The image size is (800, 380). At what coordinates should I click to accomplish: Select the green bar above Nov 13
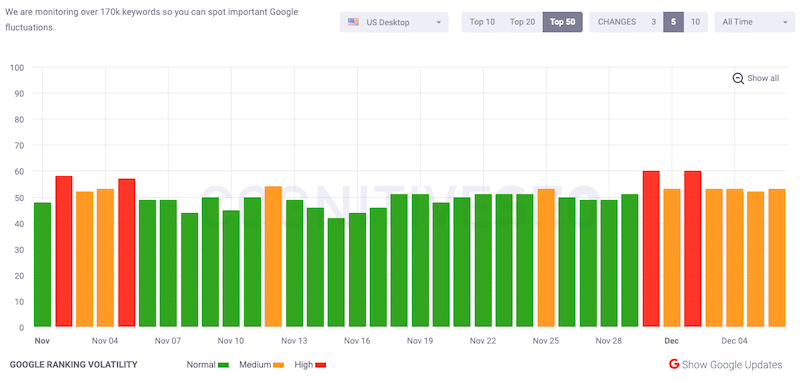[294, 263]
